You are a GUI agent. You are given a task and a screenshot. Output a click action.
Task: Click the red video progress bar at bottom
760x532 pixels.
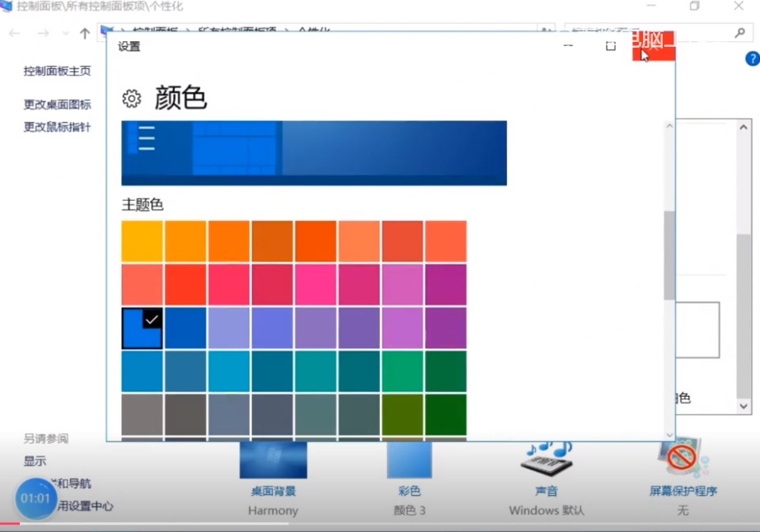pyautogui.click(x=10, y=523)
